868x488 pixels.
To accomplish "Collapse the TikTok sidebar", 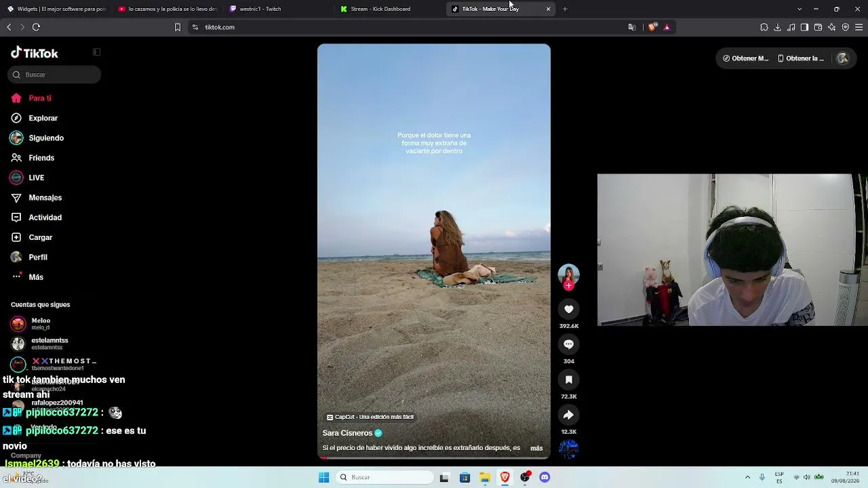I will coord(96,52).
